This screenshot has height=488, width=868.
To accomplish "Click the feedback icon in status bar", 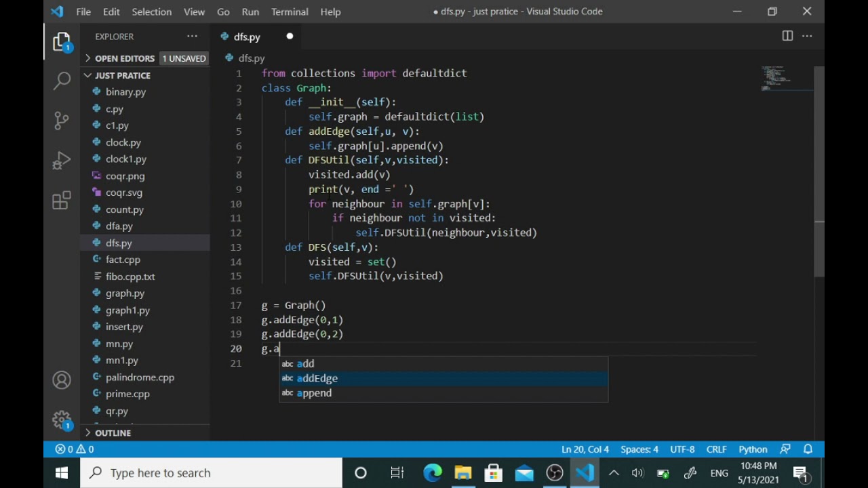I will (785, 449).
